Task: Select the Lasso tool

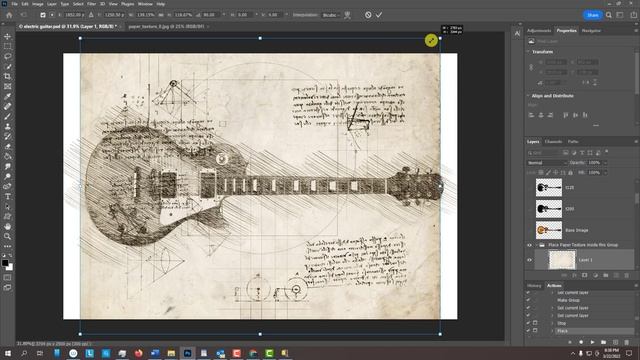Action: pyautogui.click(x=7, y=56)
